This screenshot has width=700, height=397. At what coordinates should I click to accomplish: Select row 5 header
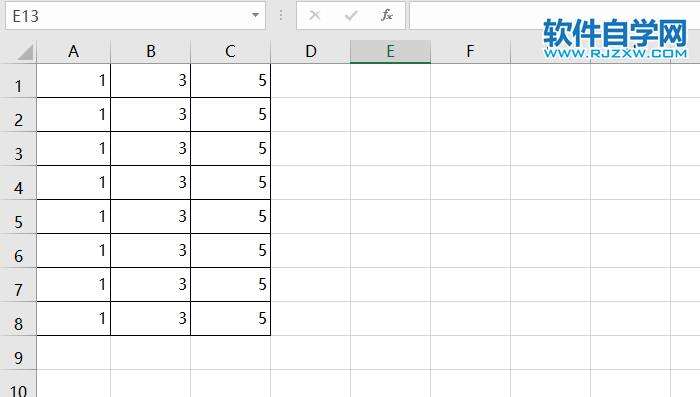pos(18,217)
